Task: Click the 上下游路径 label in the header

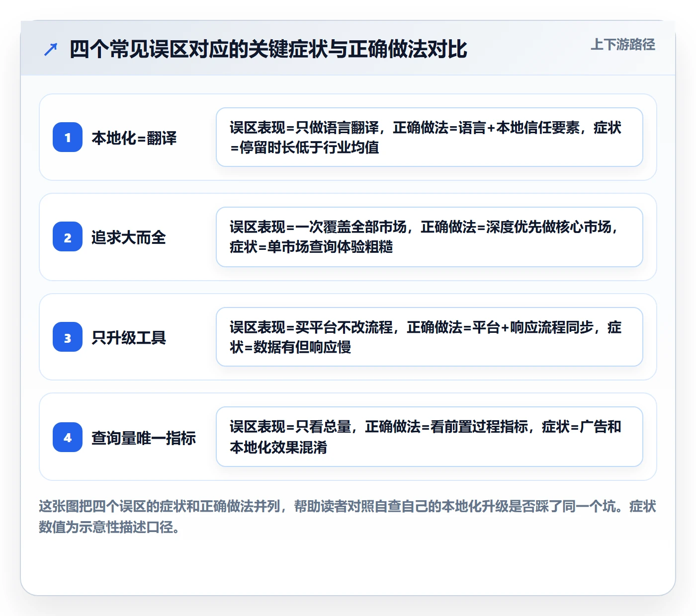Action: 623,44
